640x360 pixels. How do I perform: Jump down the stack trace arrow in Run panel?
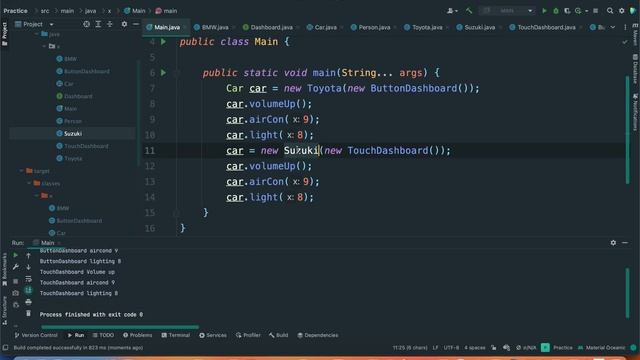pos(28,267)
